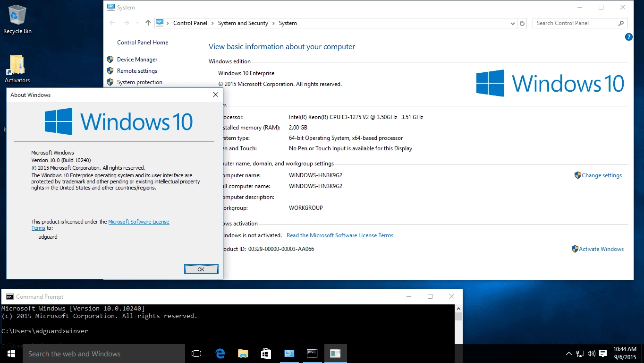The width and height of the screenshot is (644, 363).
Task: Open the address bar history dropdown
Action: 513,23
